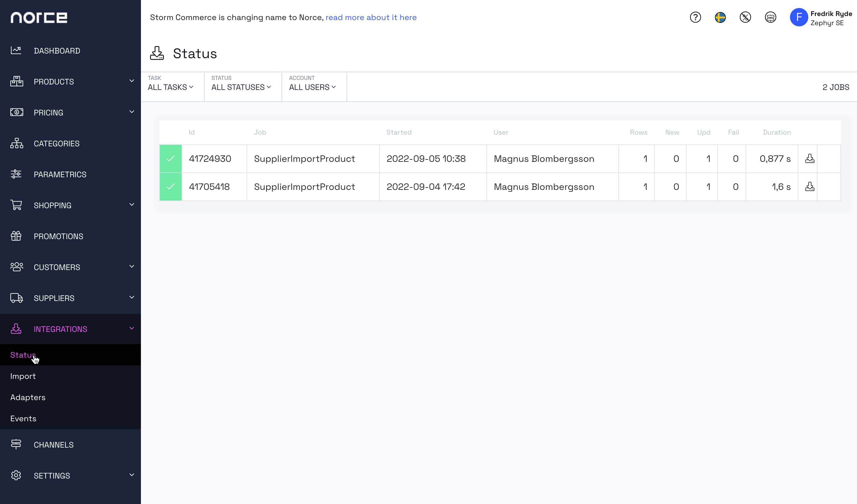Click the Products boxes icon
This screenshot has width=857, height=504.
coord(16,82)
